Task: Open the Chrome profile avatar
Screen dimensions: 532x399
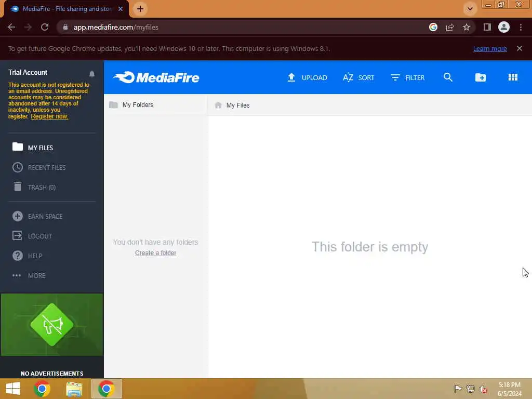Action: pos(504,27)
